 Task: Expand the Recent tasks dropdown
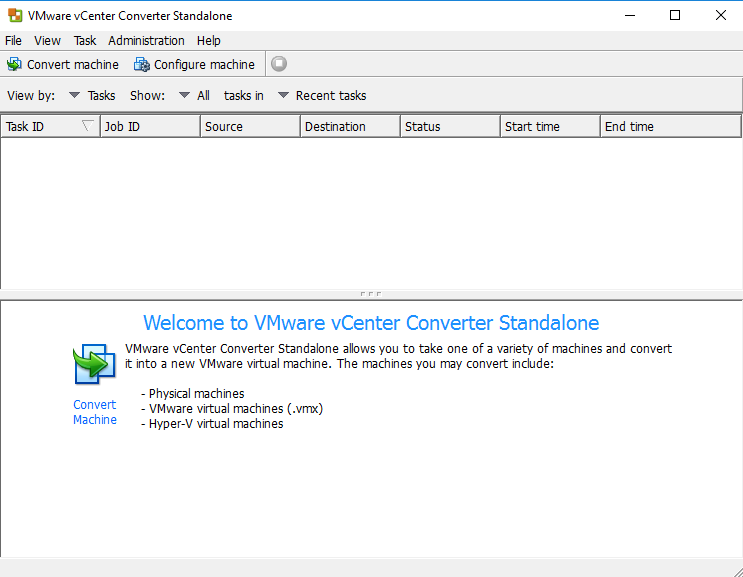click(283, 95)
